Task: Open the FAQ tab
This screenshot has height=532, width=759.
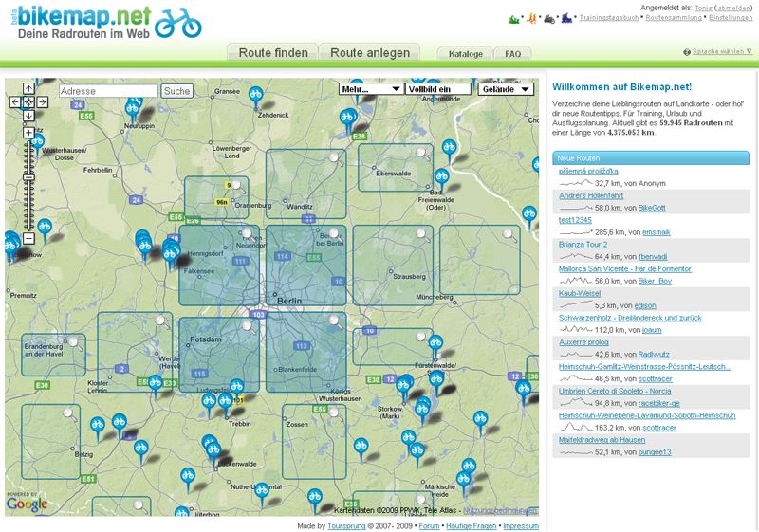Action: click(512, 54)
